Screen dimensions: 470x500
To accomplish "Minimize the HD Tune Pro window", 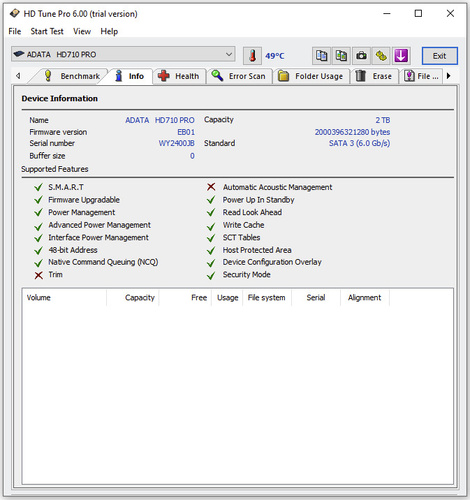I will (x=387, y=14).
